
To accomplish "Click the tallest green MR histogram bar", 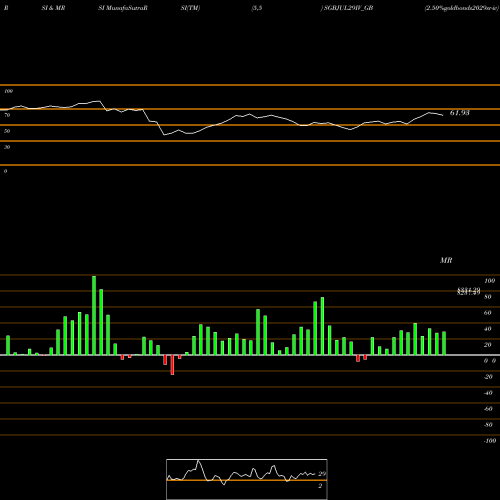I will [x=94, y=315].
